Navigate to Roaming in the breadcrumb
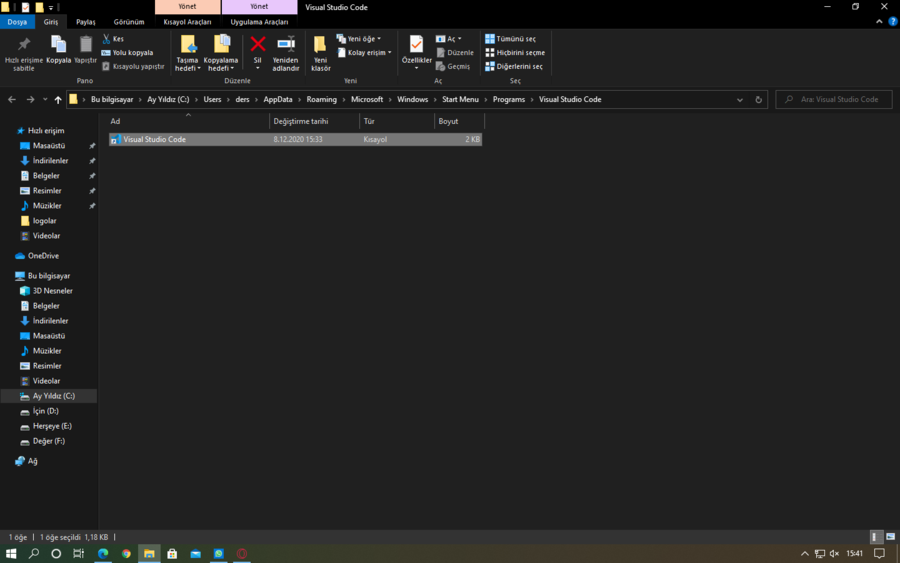The width and height of the screenshot is (900, 563). 321,99
